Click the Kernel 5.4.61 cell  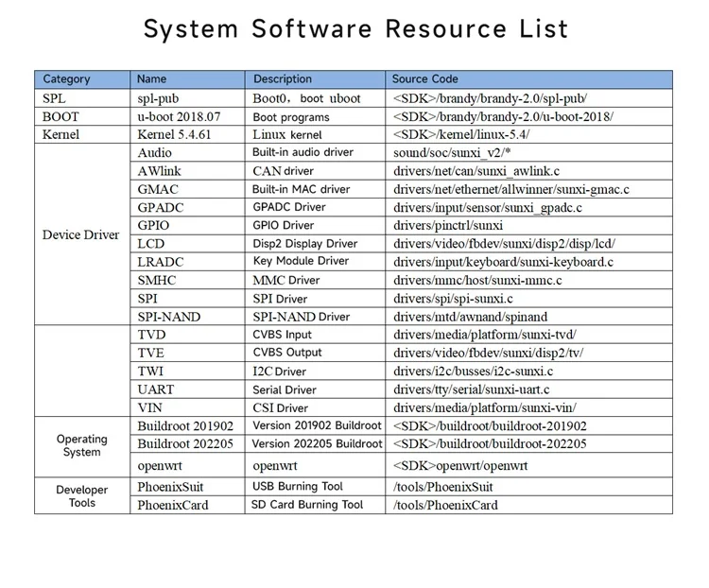coord(176,134)
